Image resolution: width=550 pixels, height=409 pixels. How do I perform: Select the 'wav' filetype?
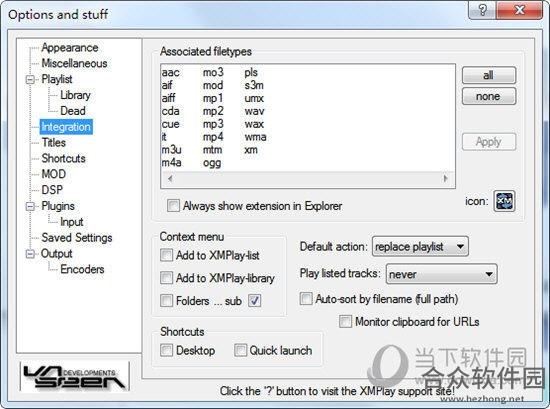click(254, 111)
